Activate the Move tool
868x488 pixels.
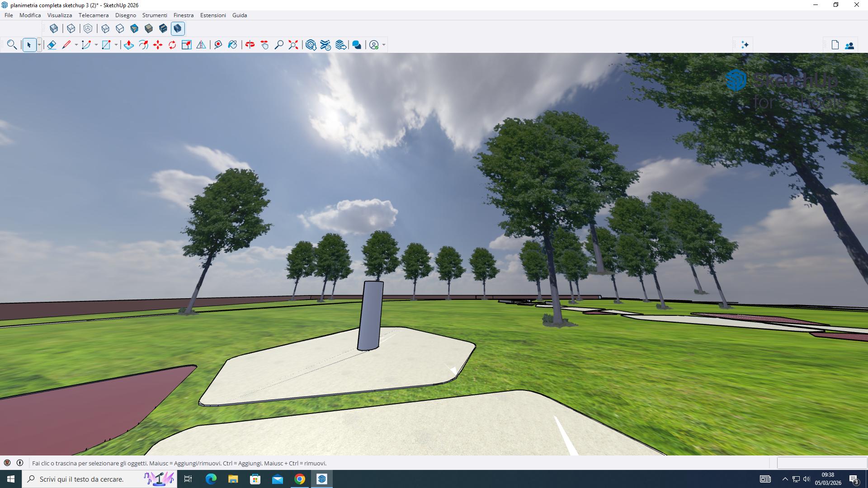click(x=158, y=45)
